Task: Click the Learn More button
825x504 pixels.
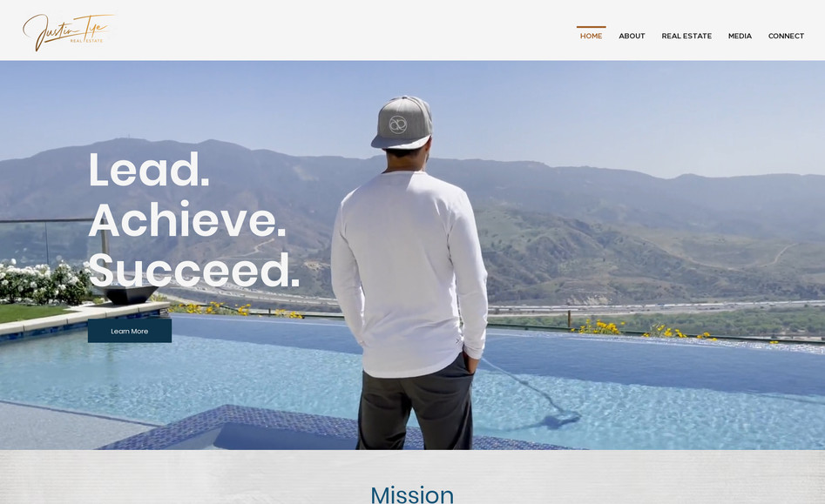Action: 130,331
